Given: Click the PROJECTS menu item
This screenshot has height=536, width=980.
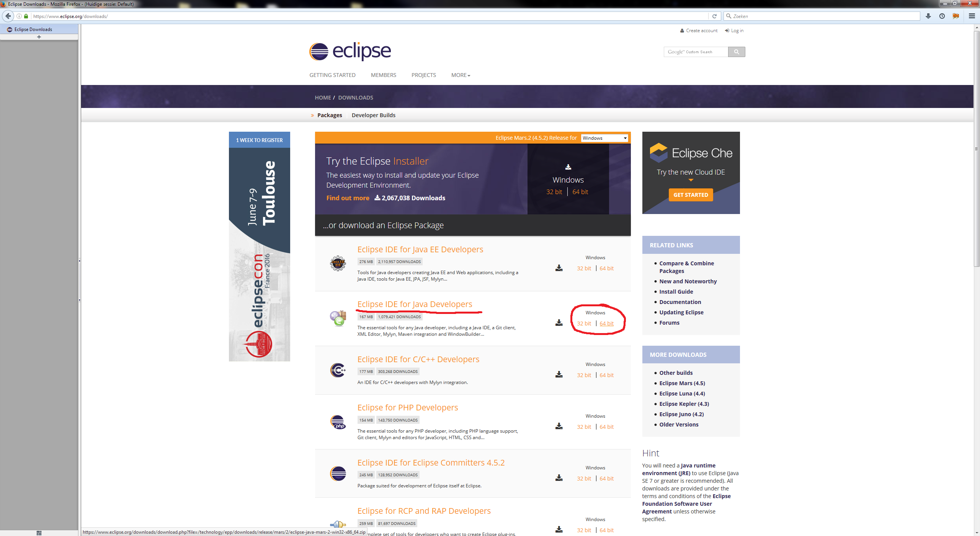Looking at the screenshot, I should pyautogui.click(x=423, y=75).
